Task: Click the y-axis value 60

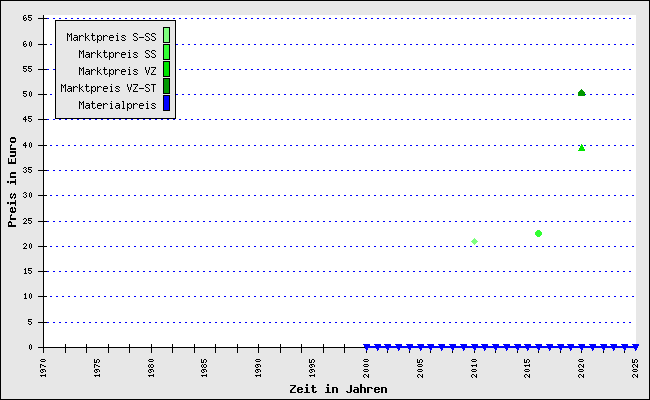Action: tap(28, 44)
